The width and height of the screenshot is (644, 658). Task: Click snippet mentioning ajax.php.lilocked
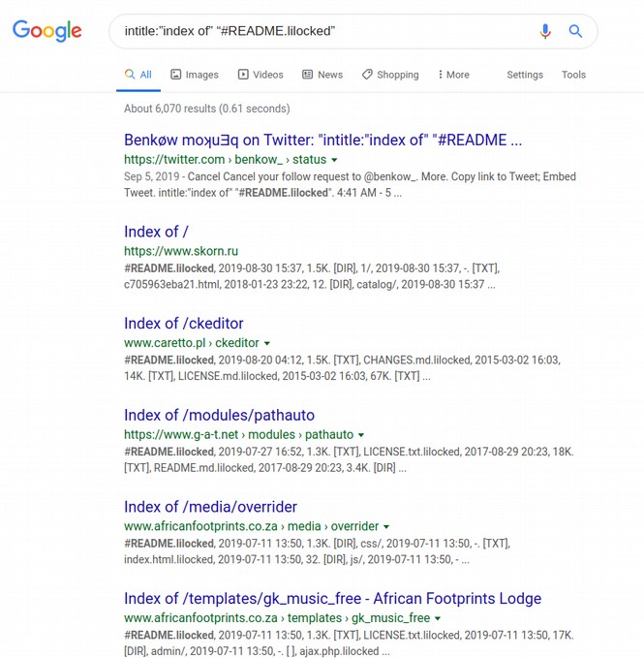tap(349, 642)
